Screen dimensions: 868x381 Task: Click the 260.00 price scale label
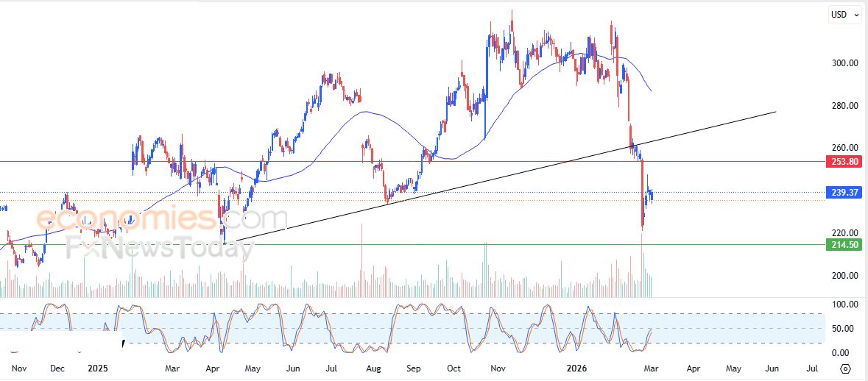843,148
